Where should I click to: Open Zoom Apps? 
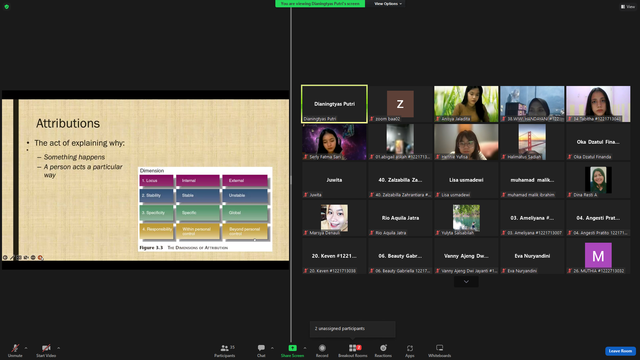[x=410, y=350]
